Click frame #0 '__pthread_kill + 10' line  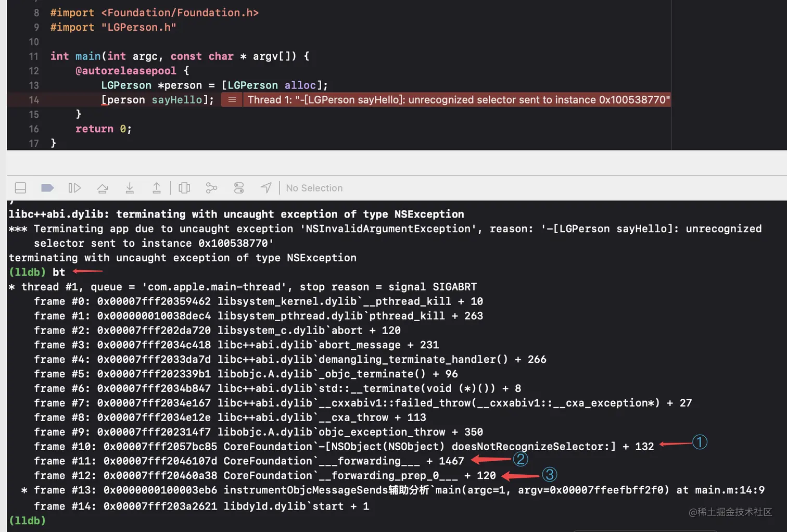pyautogui.click(x=259, y=301)
